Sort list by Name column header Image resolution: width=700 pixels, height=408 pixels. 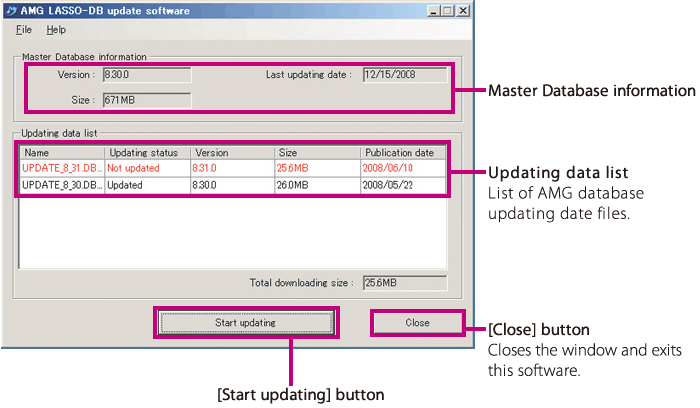pos(61,153)
